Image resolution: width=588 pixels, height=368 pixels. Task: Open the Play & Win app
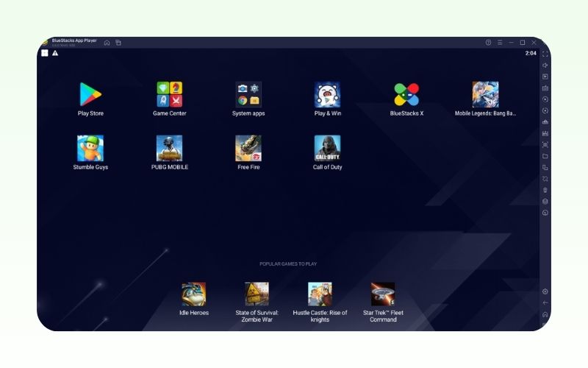[327, 94]
